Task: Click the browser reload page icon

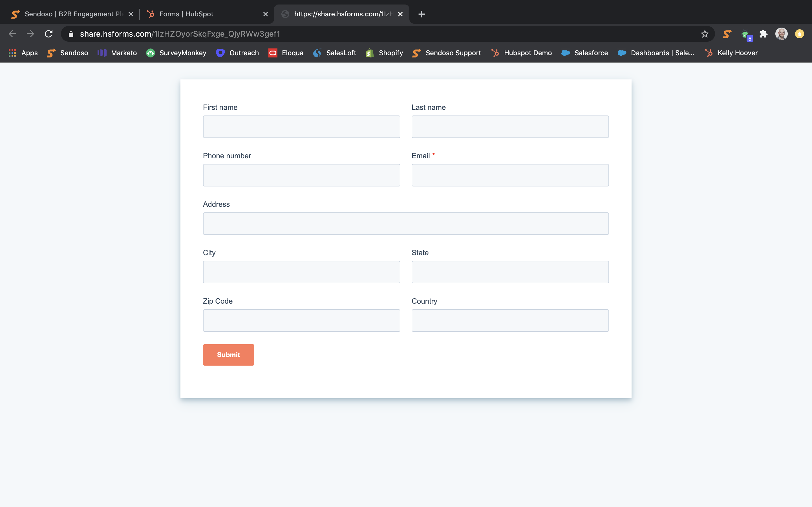Action: tap(49, 34)
